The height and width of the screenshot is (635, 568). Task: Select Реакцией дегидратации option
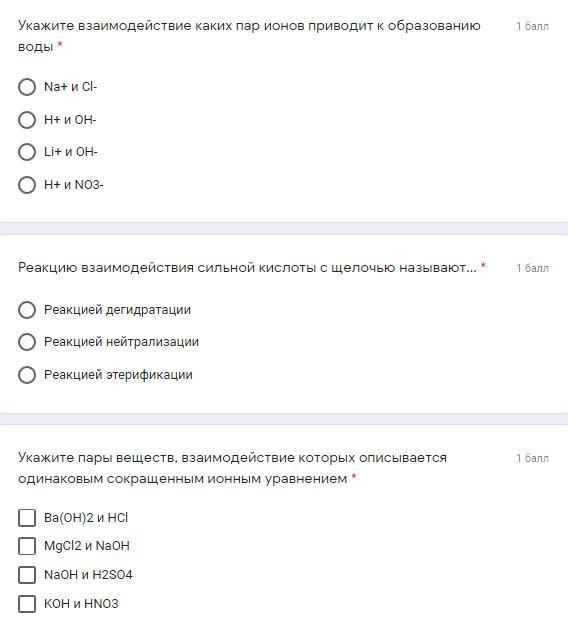coord(27,310)
